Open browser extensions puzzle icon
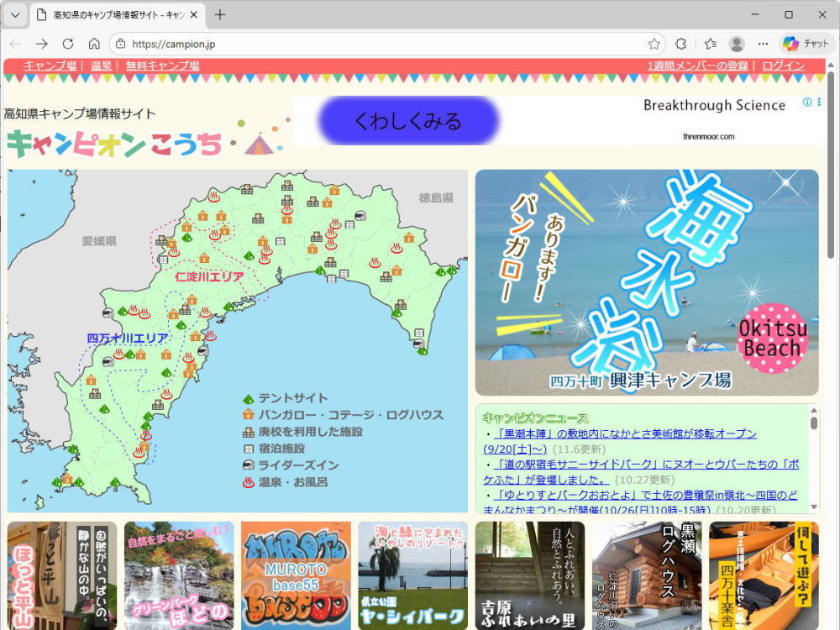Screen dimensions: 840x630 tap(681, 44)
